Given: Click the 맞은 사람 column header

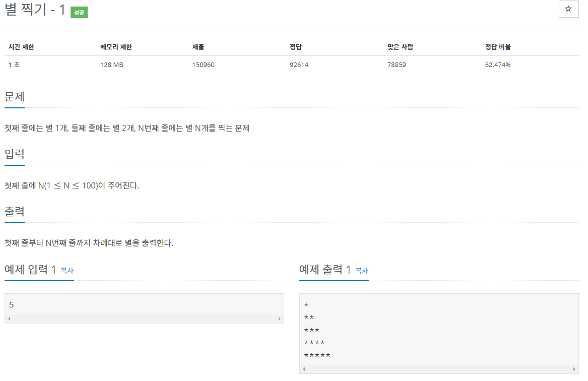Looking at the screenshot, I should (400, 47).
